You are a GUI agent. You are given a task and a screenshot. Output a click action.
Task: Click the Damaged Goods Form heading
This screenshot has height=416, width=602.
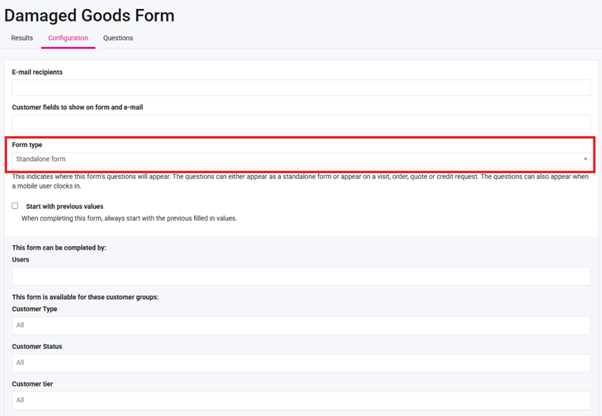pos(89,15)
